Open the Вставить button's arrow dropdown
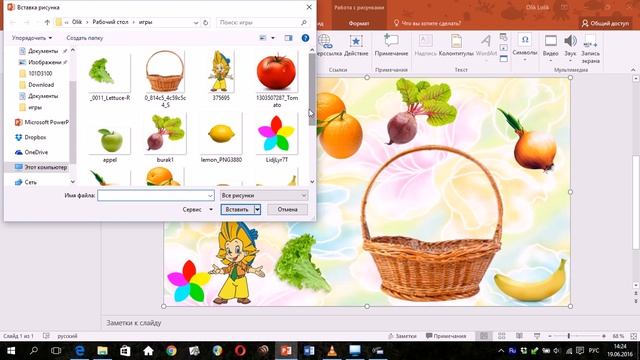Viewport: 640px width, 360px height. click(x=258, y=209)
